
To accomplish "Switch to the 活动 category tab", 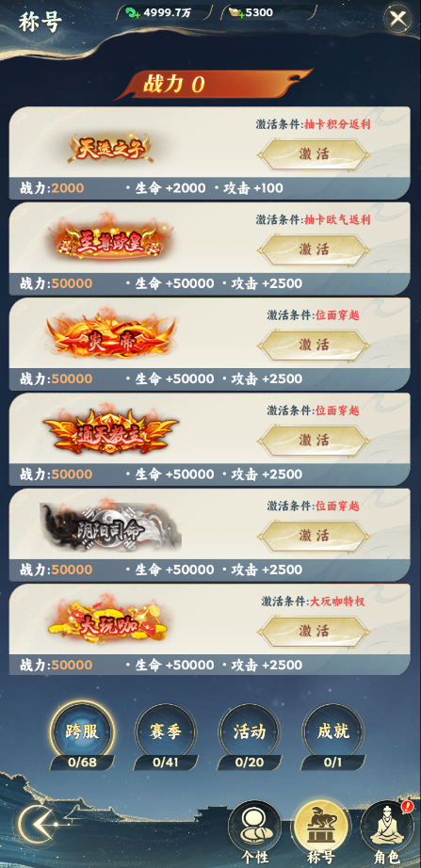I will (x=250, y=731).
